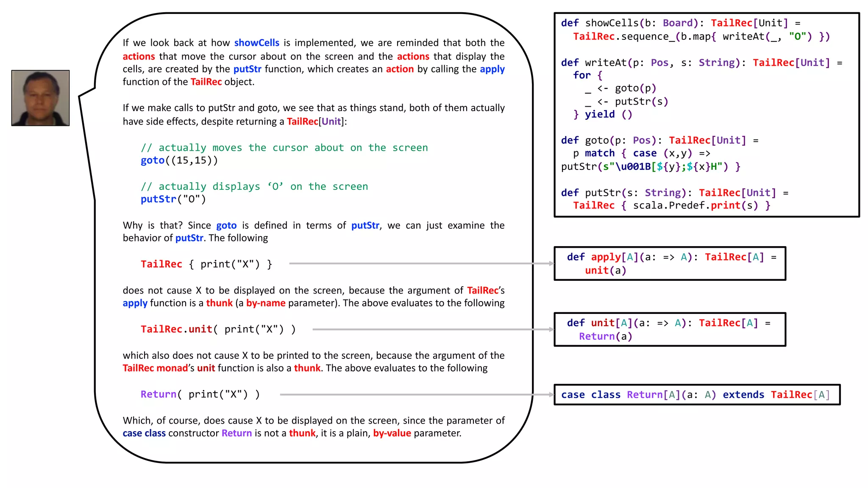Click the def goto definition line
The height and width of the screenshot is (488, 868).
(659, 140)
